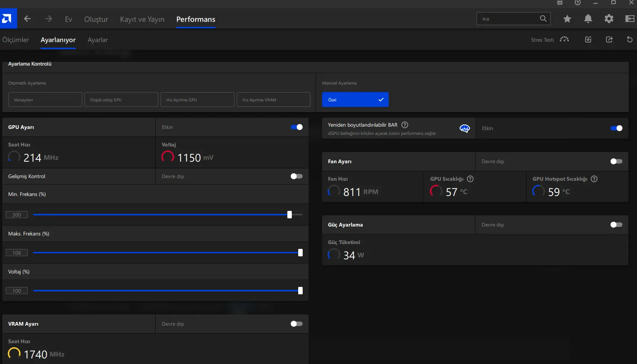The width and height of the screenshot is (637, 364).
Task: Click the brain Smart Technology icon
Action: click(x=464, y=129)
